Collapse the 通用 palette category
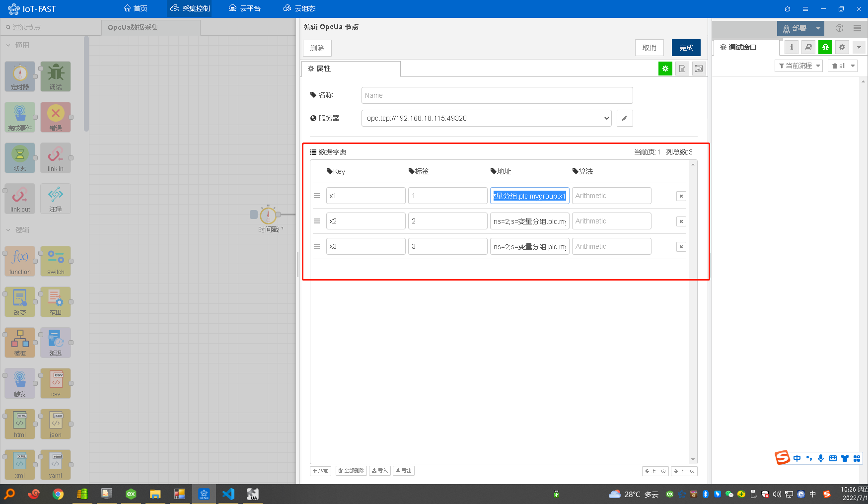Screen dimensions: 868x504 click(x=18, y=45)
